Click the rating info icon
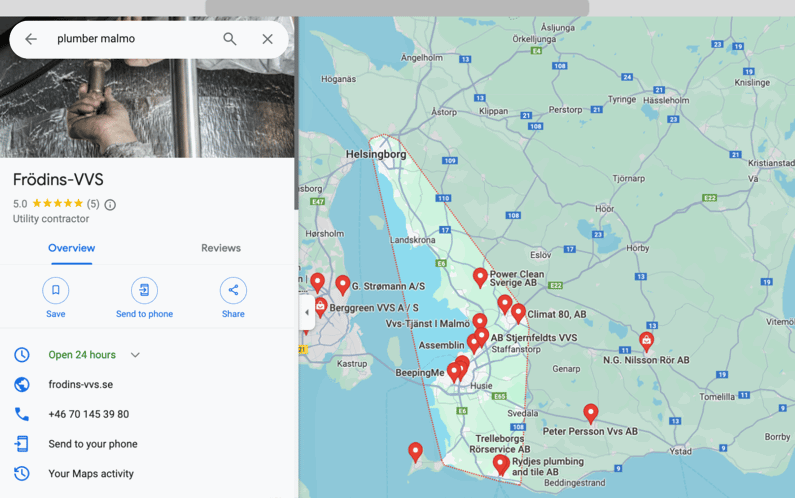Viewport: 795px width, 498px height. (x=110, y=205)
